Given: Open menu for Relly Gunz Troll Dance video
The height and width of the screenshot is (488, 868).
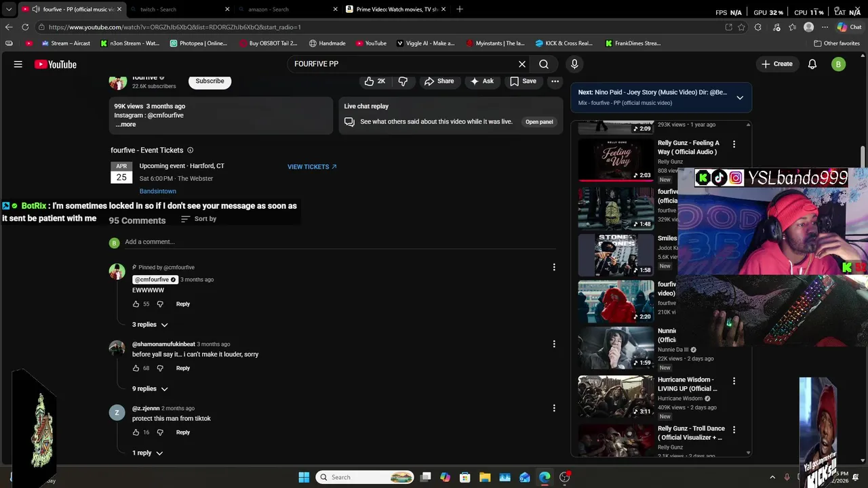Looking at the screenshot, I should point(734,430).
